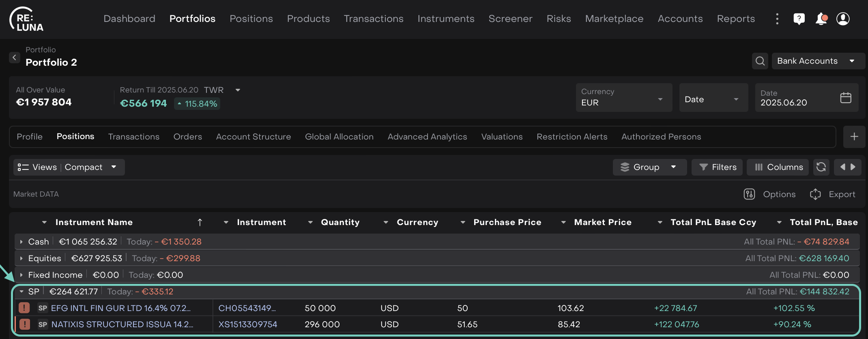Open the calendar date picker icon
Image resolution: width=868 pixels, height=339 pixels.
coord(846,98)
